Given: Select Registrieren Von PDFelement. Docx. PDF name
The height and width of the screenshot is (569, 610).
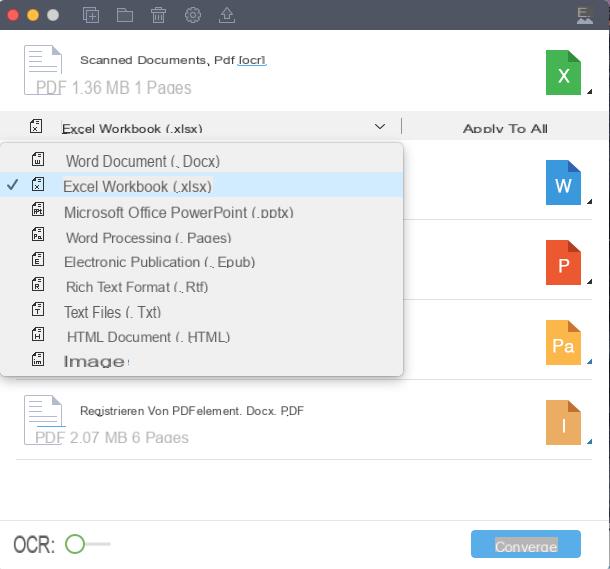Looking at the screenshot, I should [192, 411].
